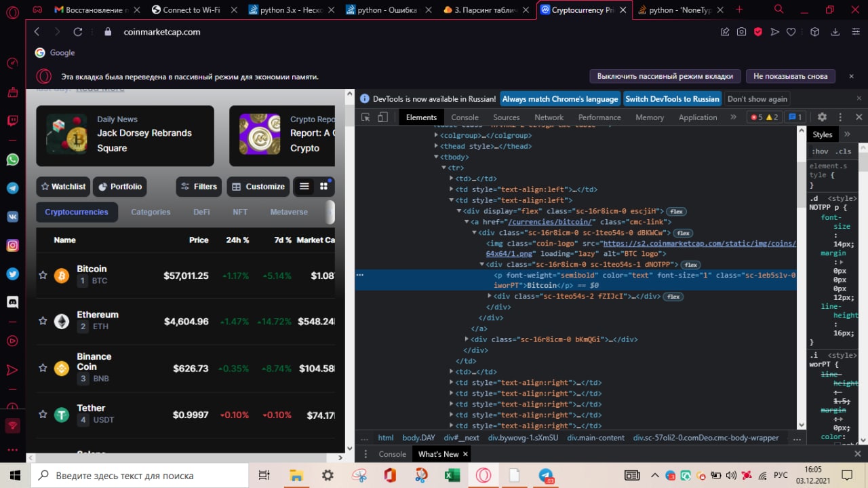Open the Performance tab
Screen dimensions: 868x488
pos(599,117)
